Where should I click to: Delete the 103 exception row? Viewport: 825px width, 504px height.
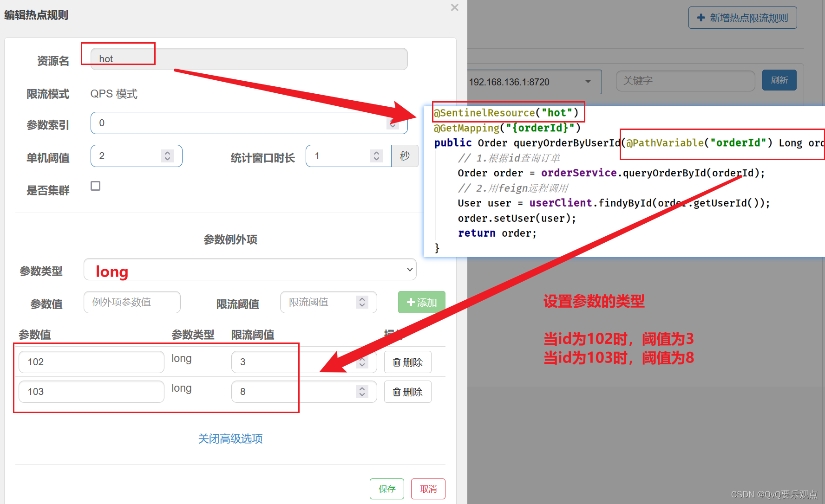408,392
